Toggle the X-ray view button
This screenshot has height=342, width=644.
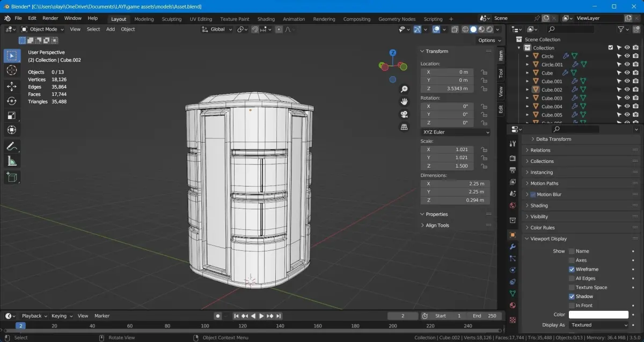(x=455, y=29)
